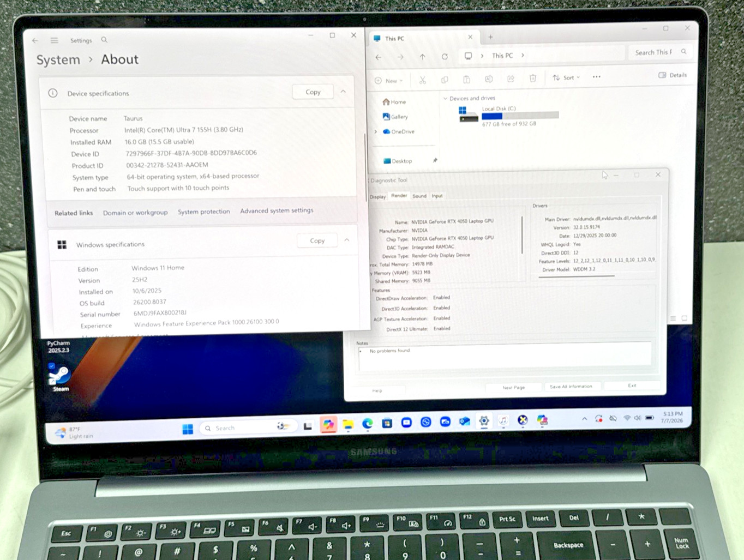Copy the Windows specifications
744x560 pixels.
(x=317, y=240)
